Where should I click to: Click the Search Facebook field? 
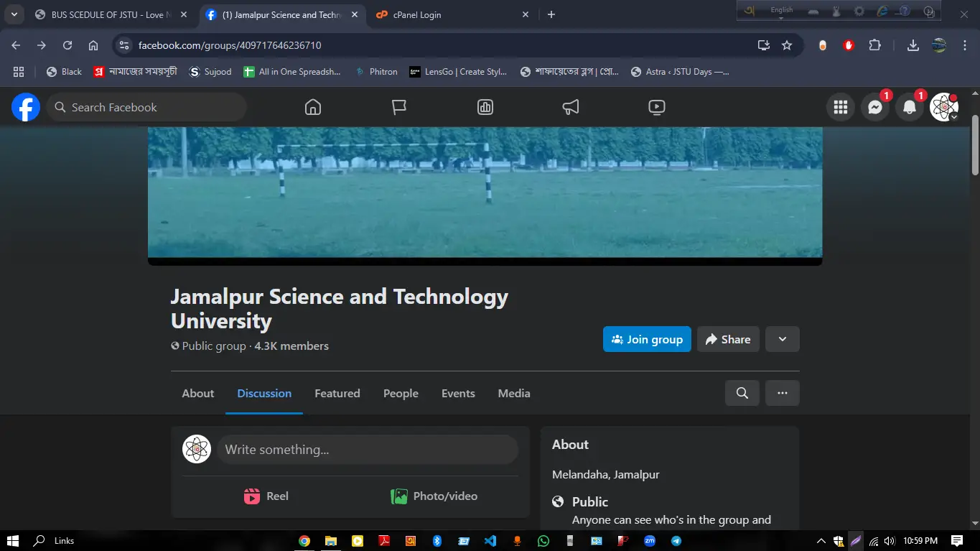click(x=146, y=107)
